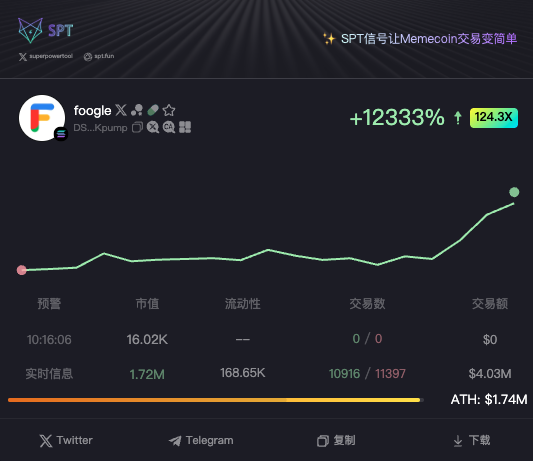533x461 pixels.
Task: Click the alert market cap 16.02K
Action: (x=147, y=339)
